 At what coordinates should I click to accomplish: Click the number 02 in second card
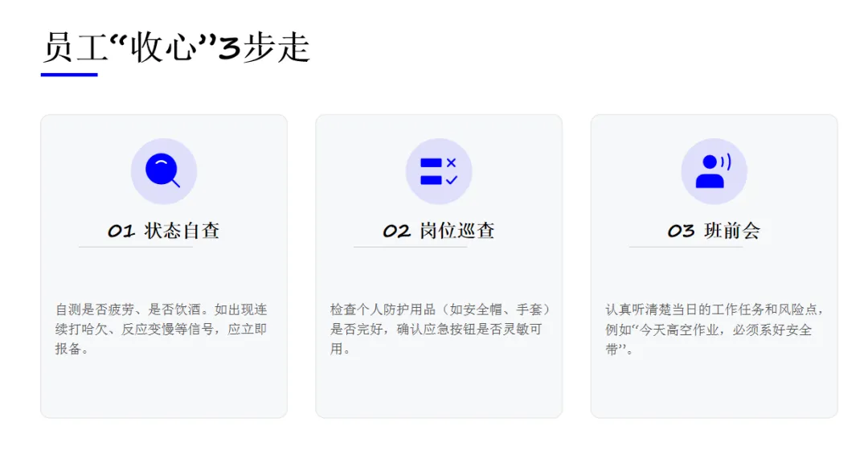point(396,231)
